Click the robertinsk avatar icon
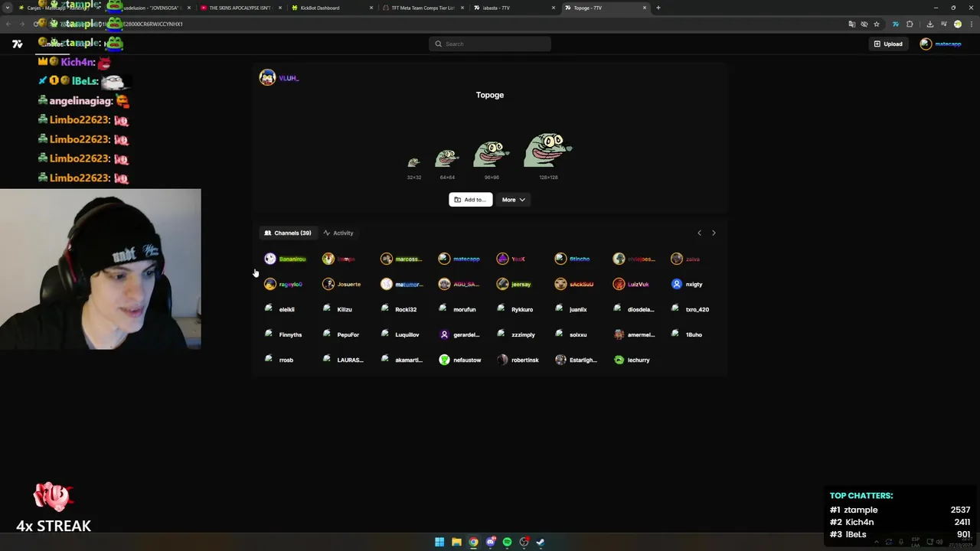980x551 pixels. [502, 360]
